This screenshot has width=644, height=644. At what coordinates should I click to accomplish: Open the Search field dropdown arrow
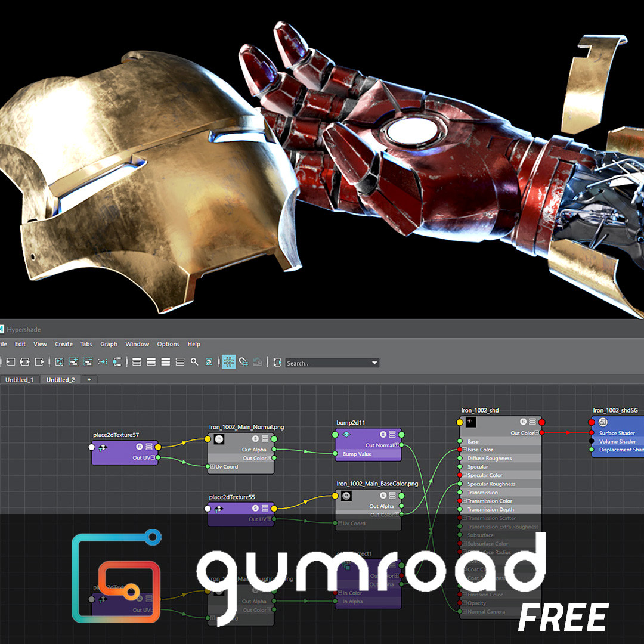tap(374, 363)
